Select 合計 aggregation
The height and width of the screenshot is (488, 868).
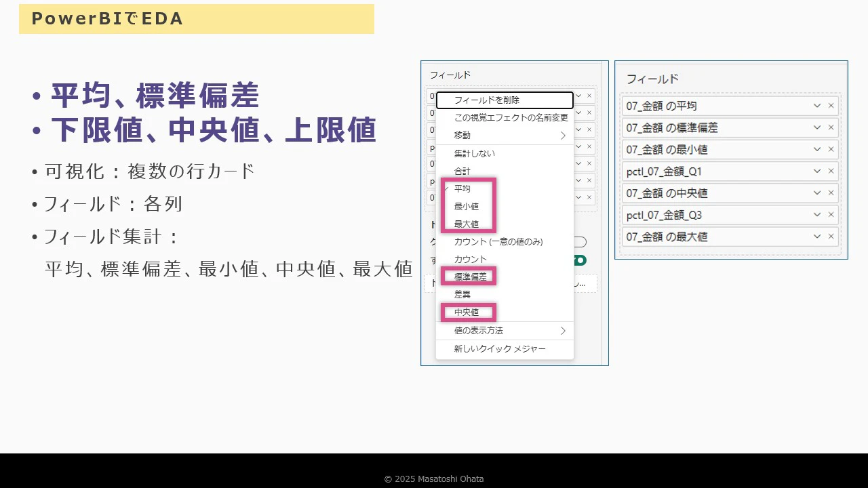coord(505,171)
